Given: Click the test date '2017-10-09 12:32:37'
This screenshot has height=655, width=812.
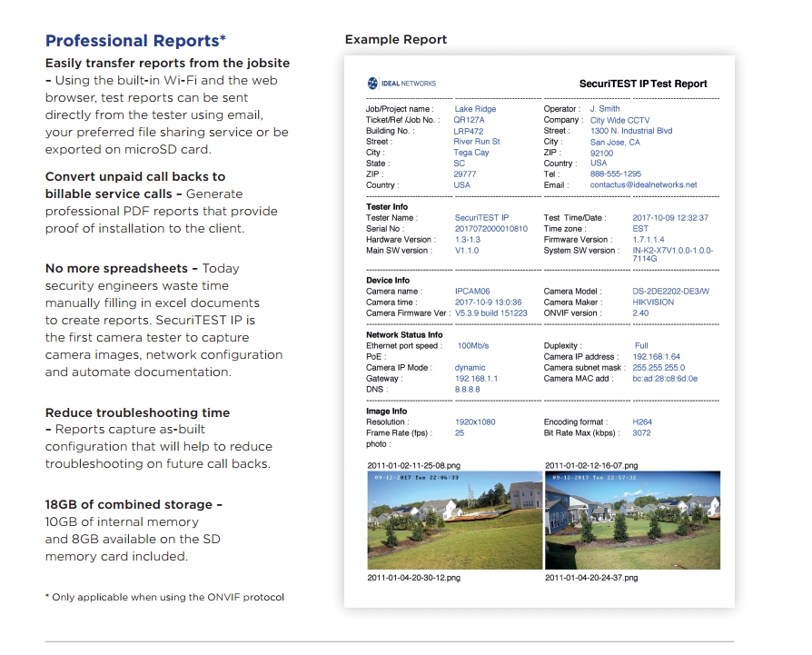Looking at the screenshot, I should pos(670,217).
